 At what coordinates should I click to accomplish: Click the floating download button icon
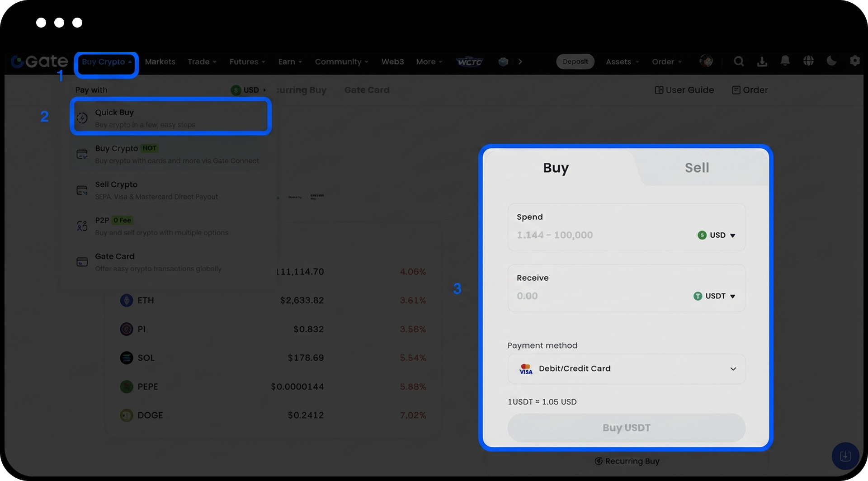point(845,456)
